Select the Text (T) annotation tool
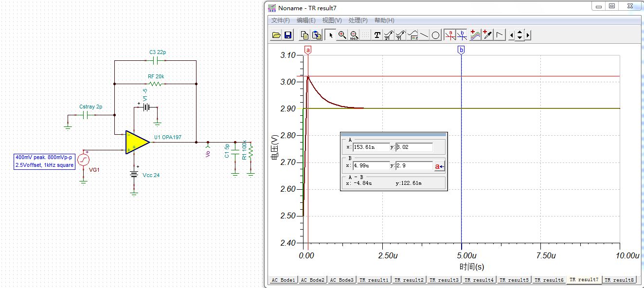Viewport: 644px width, 288px height. pos(377,35)
